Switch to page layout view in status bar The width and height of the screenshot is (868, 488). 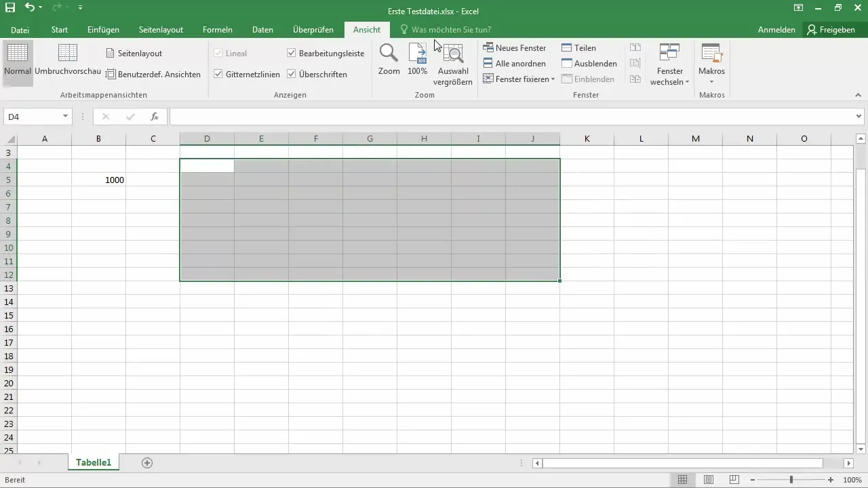[x=708, y=480]
